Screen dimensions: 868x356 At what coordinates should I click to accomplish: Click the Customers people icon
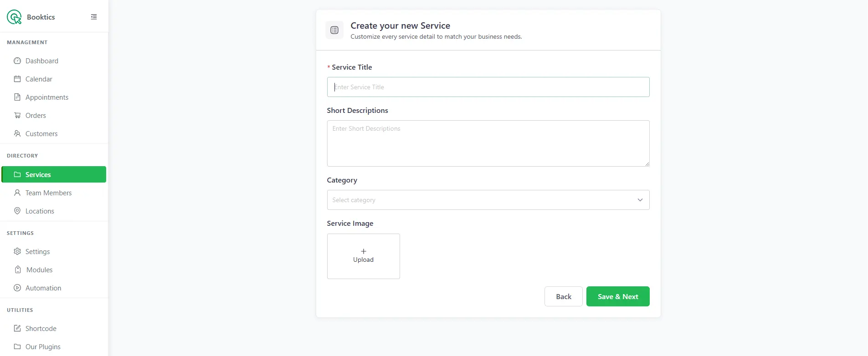pyautogui.click(x=17, y=134)
